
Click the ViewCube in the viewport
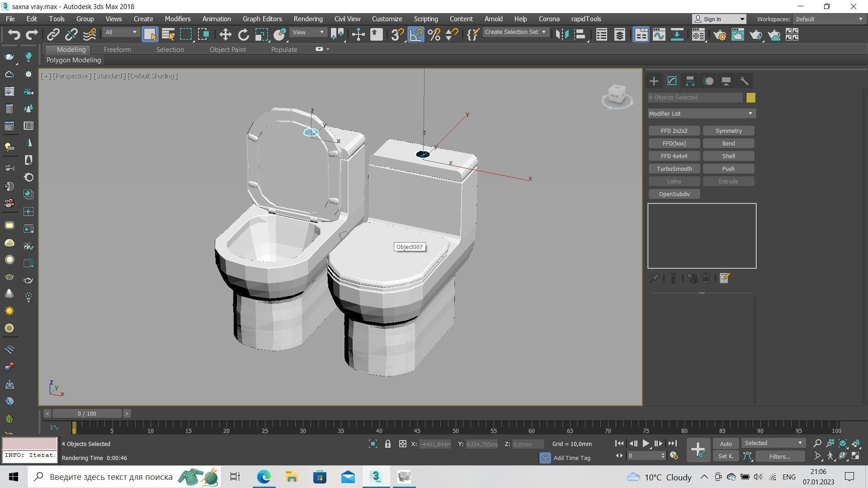(617, 96)
